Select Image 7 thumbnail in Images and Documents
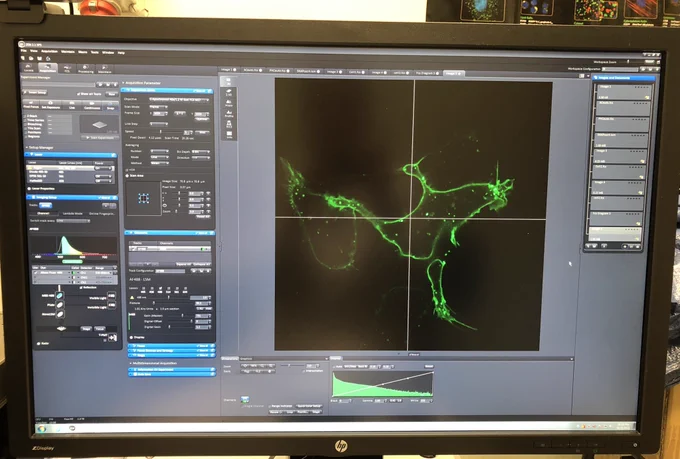680x459 pixels. [615, 234]
